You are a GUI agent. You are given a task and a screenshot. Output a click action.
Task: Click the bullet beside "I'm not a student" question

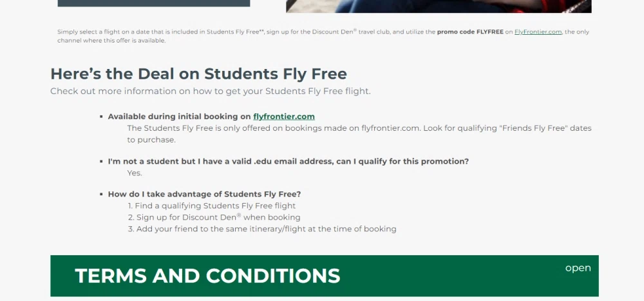coord(101,161)
